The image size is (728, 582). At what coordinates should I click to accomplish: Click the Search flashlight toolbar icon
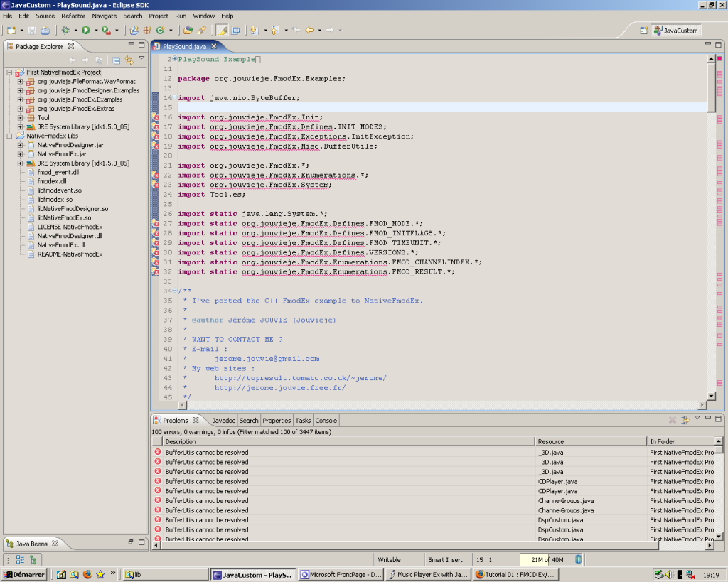click(x=201, y=31)
